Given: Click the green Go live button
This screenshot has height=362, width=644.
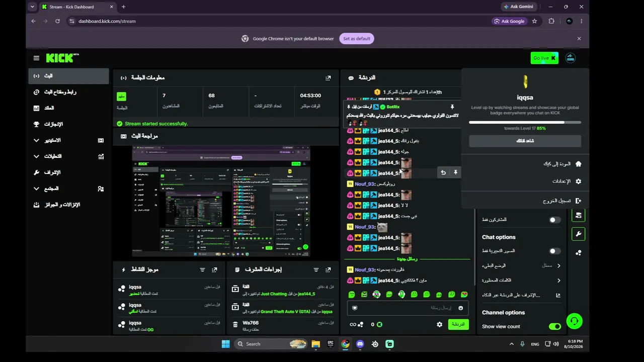Looking at the screenshot, I should click(544, 58).
